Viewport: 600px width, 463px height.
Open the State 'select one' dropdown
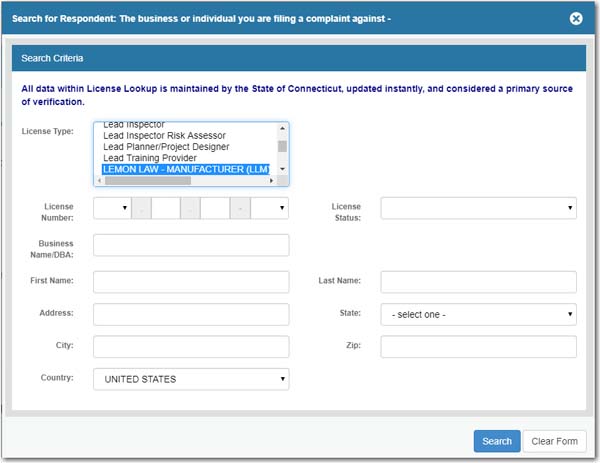pos(478,314)
